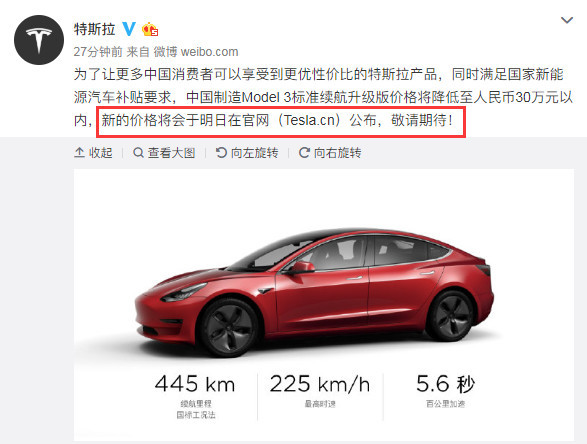Click the collapse up-arrow icon
This screenshot has width=587, height=444.
coord(79,153)
